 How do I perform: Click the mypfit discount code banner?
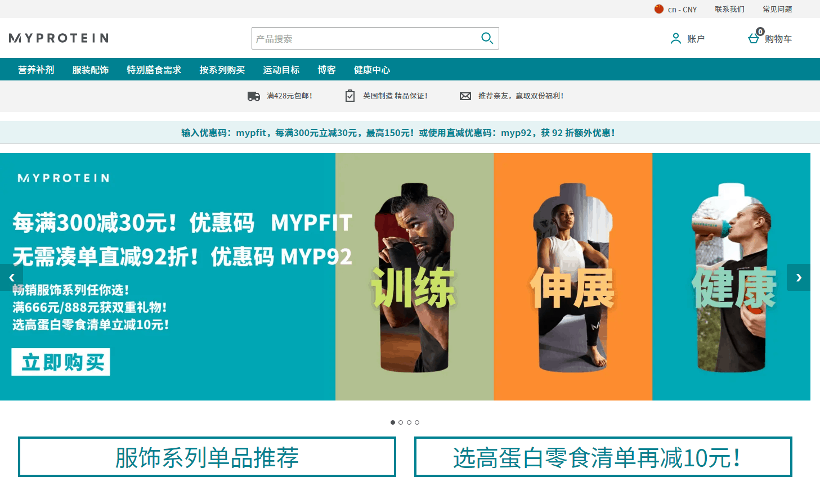pyautogui.click(x=398, y=133)
